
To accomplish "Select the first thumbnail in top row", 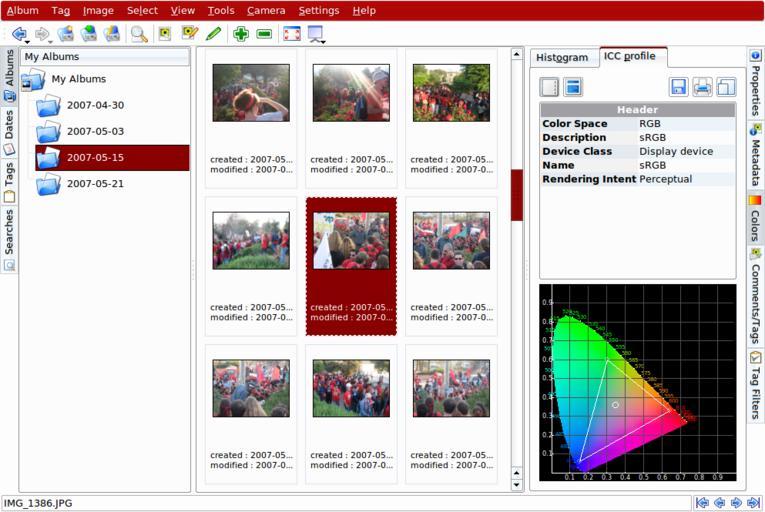I will [x=251, y=93].
